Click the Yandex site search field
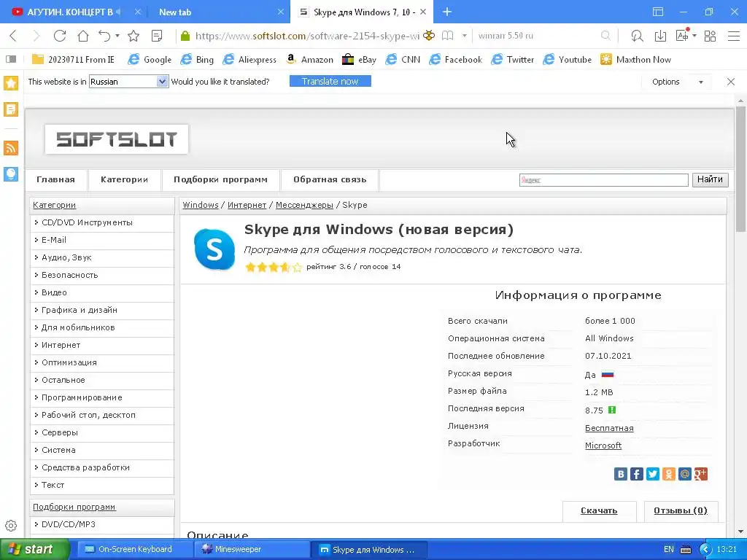The width and height of the screenshot is (747, 560). click(x=603, y=180)
